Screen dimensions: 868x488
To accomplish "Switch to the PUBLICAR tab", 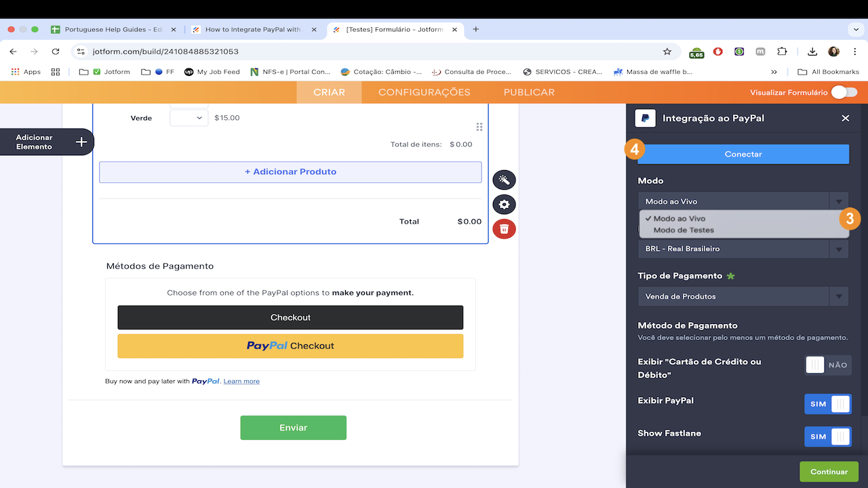I will pos(529,92).
